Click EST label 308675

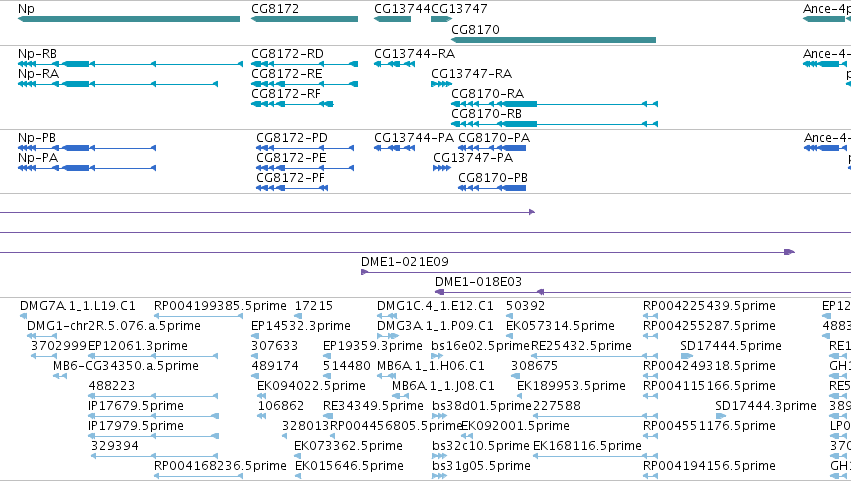(x=534, y=366)
